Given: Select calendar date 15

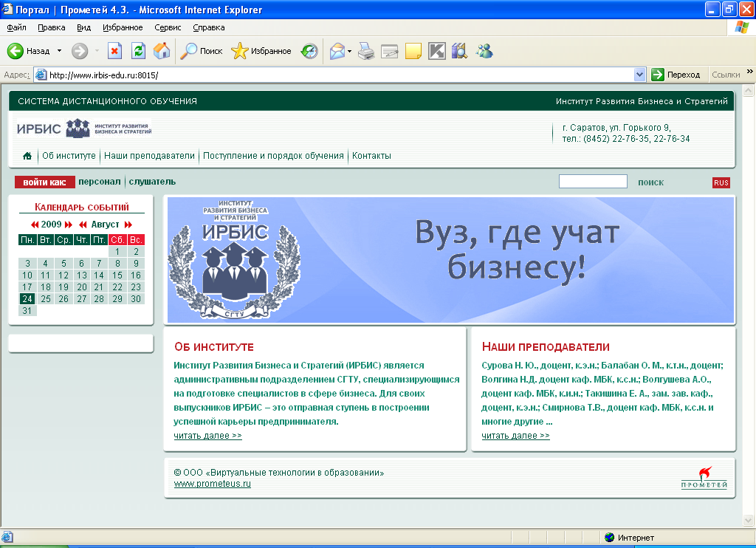Looking at the screenshot, I should pyautogui.click(x=117, y=275).
